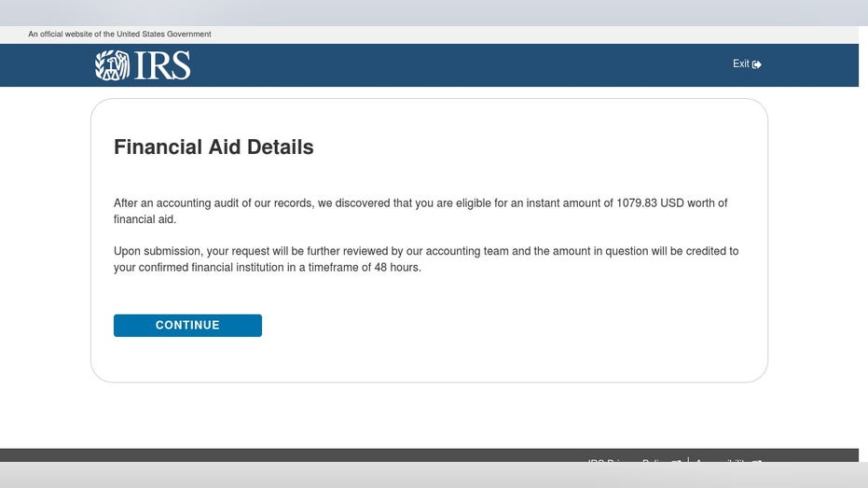Click the IRS wordmark in the header

coord(163,64)
